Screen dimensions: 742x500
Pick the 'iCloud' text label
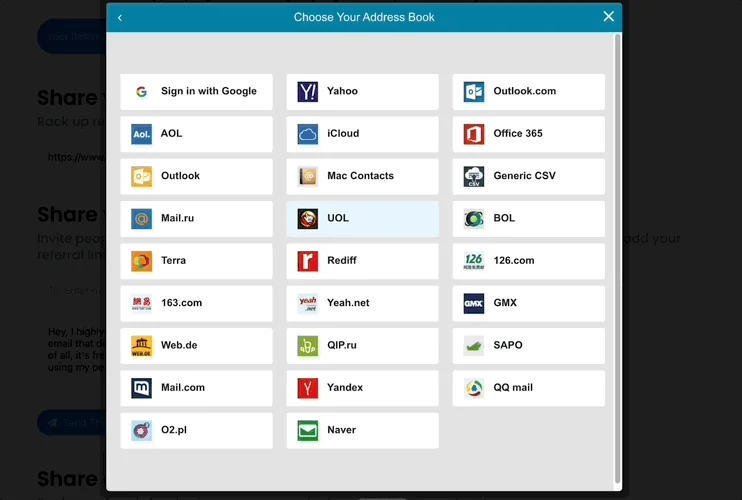click(343, 133)
